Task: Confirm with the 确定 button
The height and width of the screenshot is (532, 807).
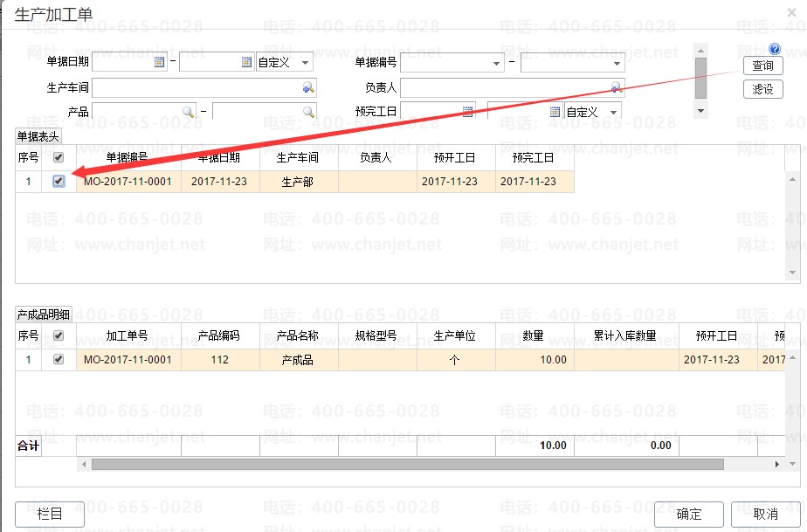Action: click(688, 514)
